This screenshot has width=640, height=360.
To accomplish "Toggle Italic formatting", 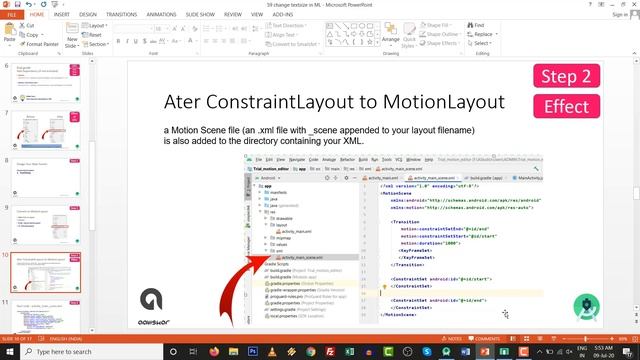I will (127, 41).
